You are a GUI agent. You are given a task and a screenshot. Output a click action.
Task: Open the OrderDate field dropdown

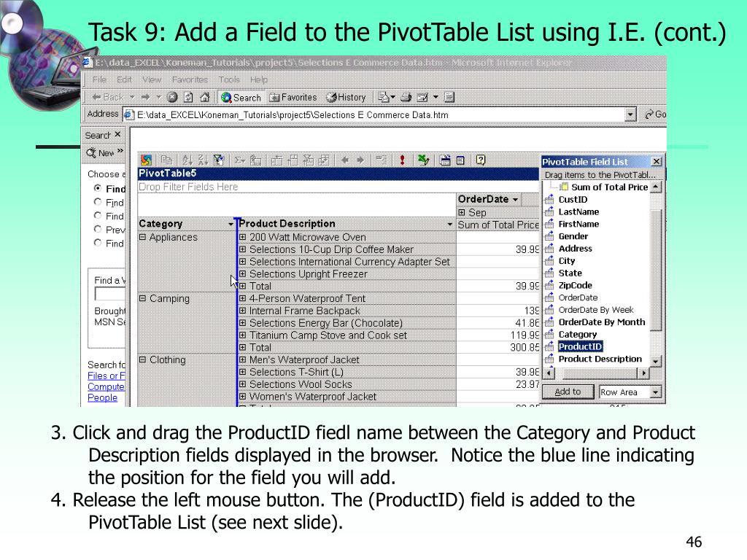tap(515, 200)
